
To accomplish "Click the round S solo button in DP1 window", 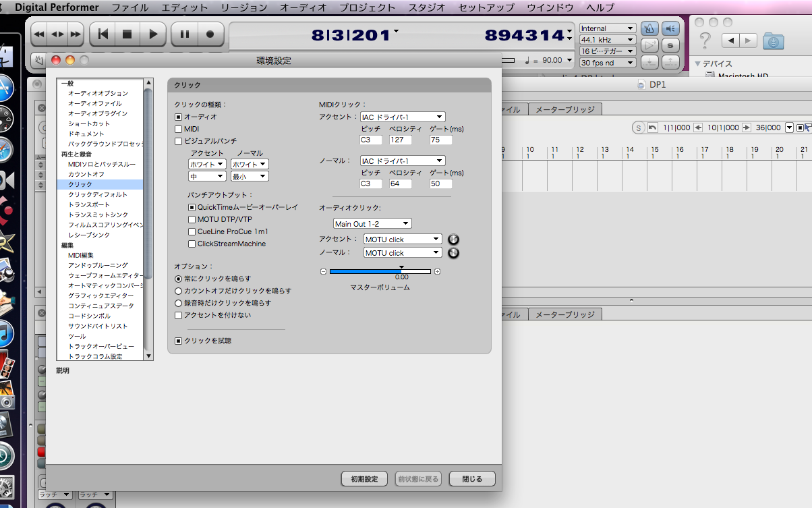I will [638, 128].
